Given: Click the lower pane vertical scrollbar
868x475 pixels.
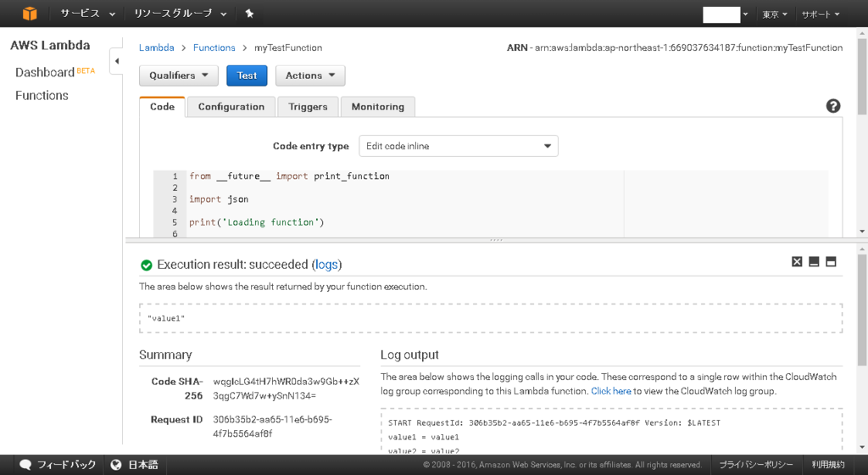Looking at the screenshot, I should 862,310.
